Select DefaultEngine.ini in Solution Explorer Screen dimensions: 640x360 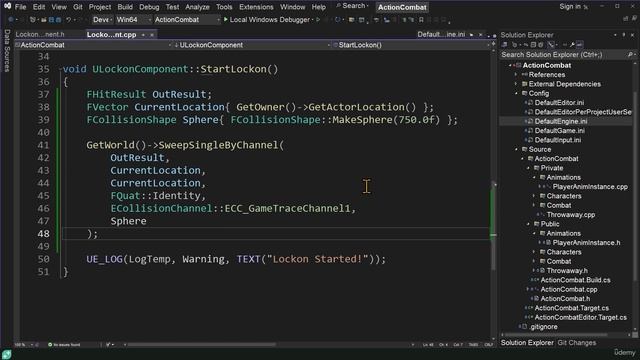click(x=560, y=121)
